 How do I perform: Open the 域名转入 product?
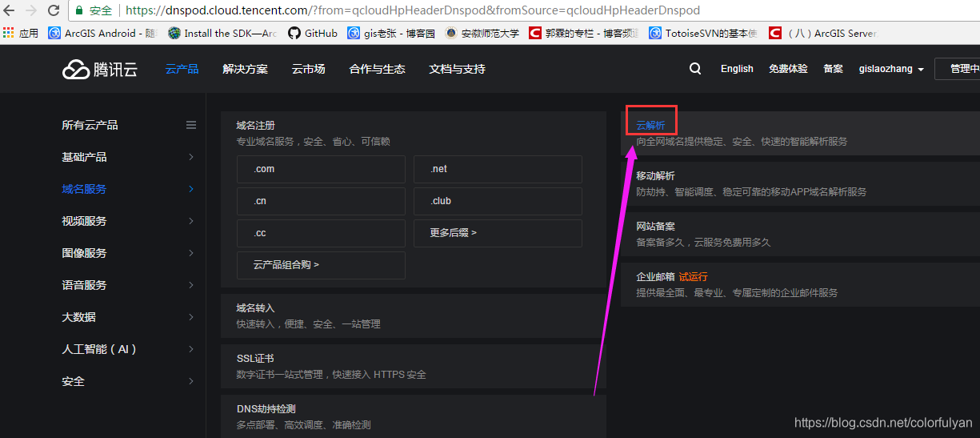(256, 308)
